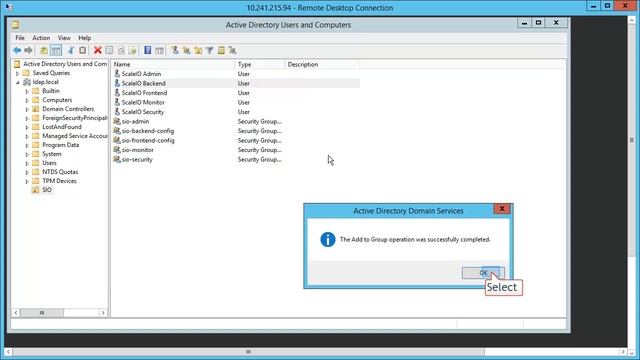Select the Active Directory Users and Computers root node
640x360 pixels.
tap(60, 64)
